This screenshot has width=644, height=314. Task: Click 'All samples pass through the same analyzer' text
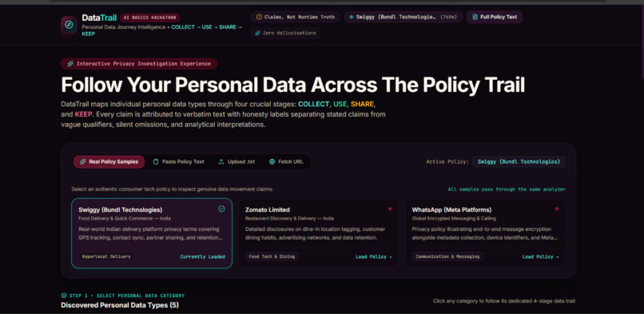(507, 189)
